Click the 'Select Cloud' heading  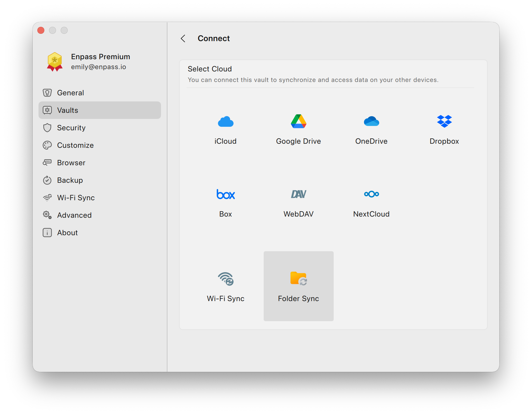point(210,69)
